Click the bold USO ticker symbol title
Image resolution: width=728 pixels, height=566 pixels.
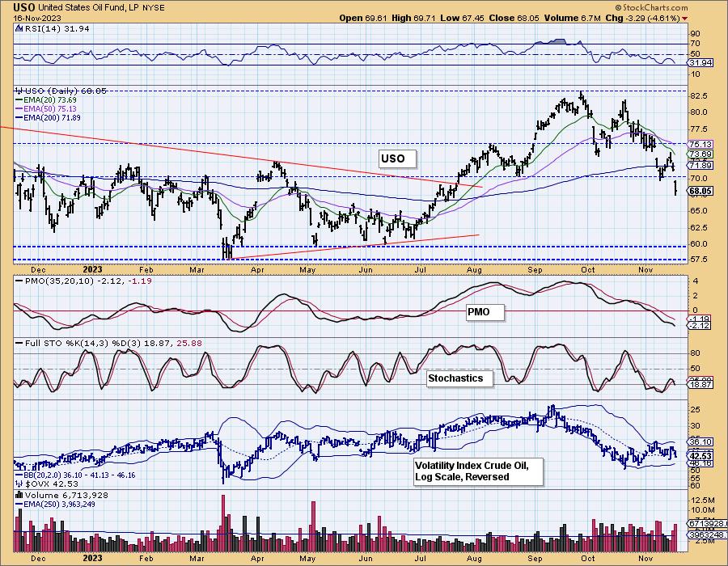tap(23, 7)
